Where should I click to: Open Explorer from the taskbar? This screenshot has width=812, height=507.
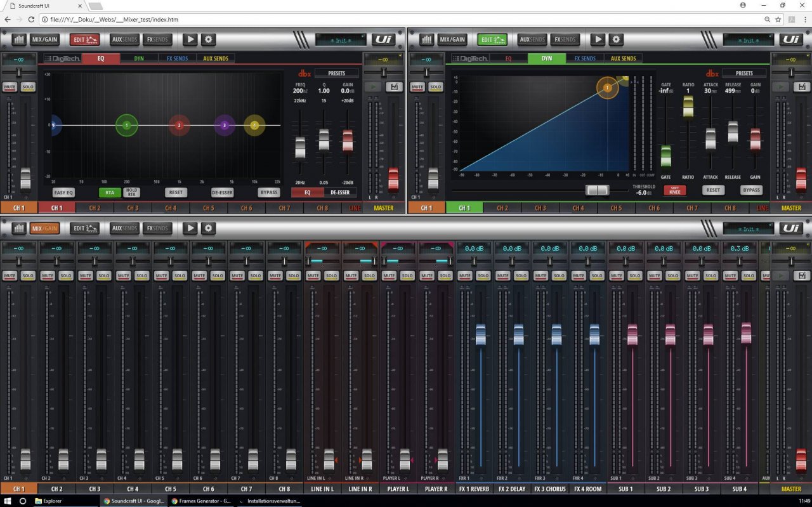[48, 501]
